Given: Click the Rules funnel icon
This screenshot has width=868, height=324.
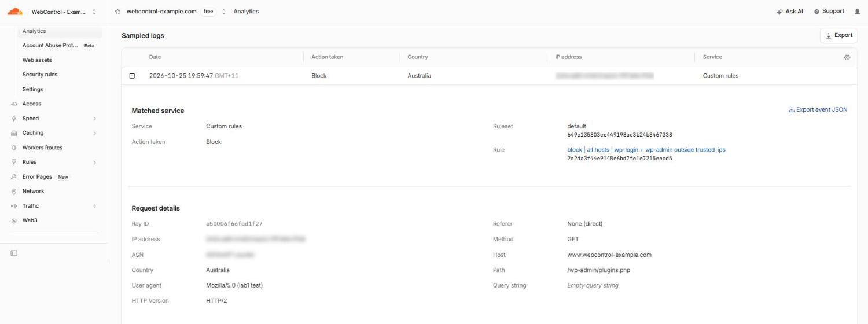Looking at the screenshot, I should point(14,162).
